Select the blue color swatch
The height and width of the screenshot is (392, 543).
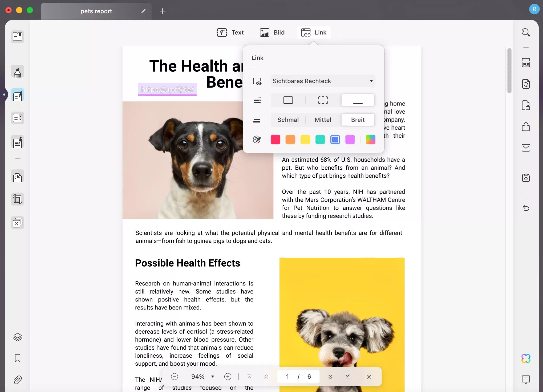[x=336, y=140]
